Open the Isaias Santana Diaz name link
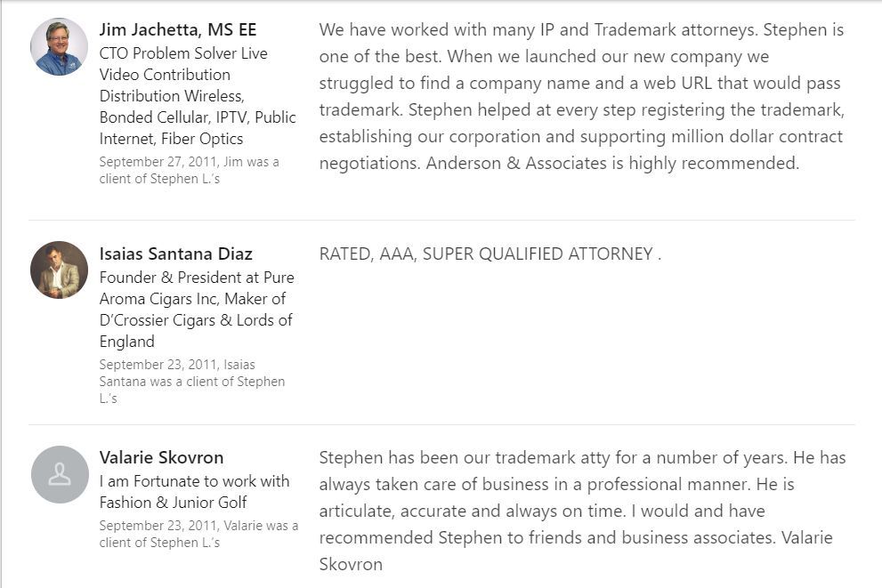The height and width of the screenshot is (588, 882). [175, 254]
